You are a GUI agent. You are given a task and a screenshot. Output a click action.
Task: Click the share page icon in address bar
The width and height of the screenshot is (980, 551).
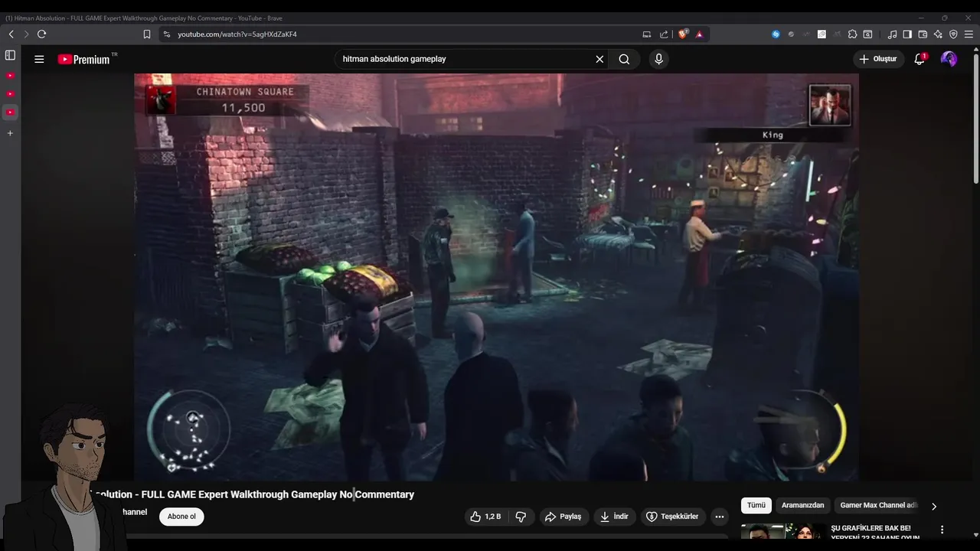pyautogui.click(x=664, y=34)
